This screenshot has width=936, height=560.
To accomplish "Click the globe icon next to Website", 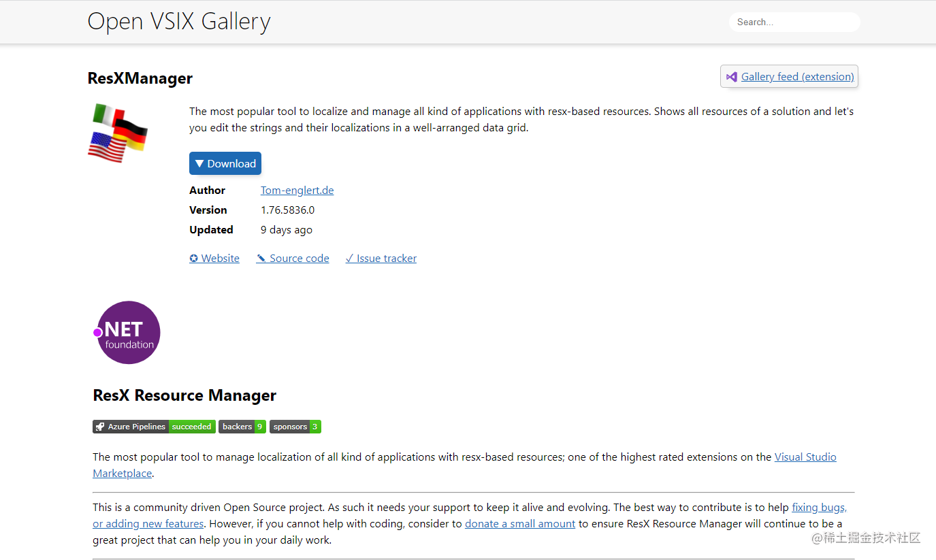I will (194, 258).
